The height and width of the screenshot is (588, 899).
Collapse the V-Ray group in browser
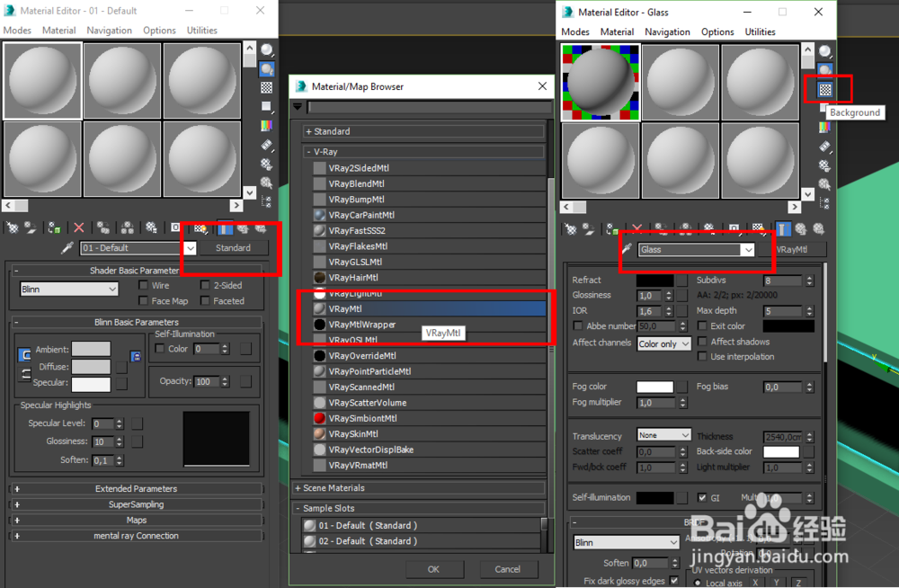(423, 151)
